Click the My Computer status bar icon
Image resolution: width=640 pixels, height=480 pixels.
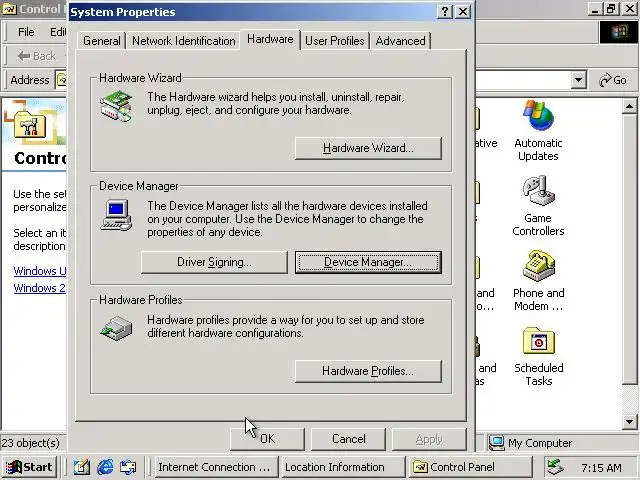[497, 443]
